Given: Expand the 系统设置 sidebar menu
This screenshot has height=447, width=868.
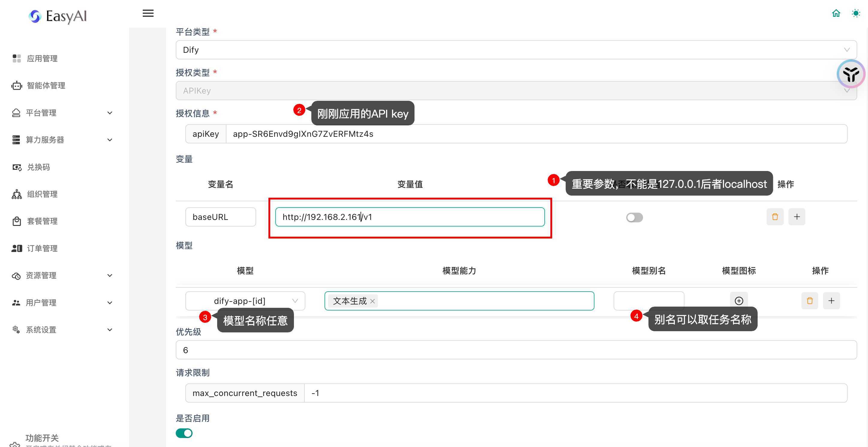Looking at the screenshot, I should coord(62,330).
